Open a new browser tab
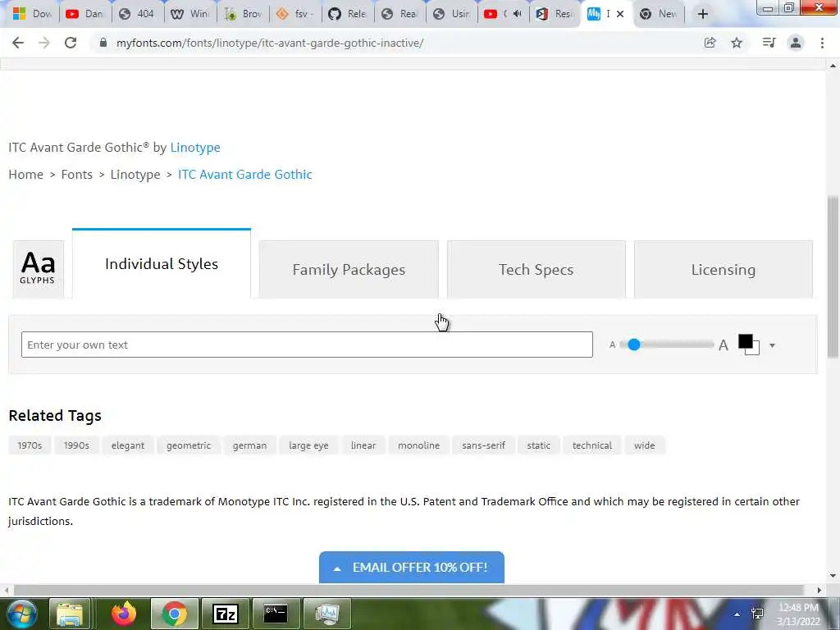This screenshot has height=630, width=840. click(x=703, y=14)
